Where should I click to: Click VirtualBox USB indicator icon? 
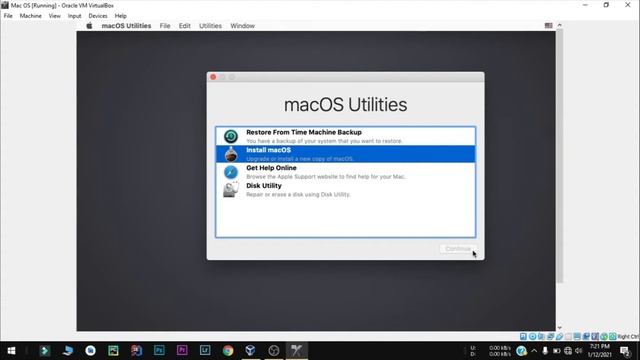pos(559,337)
